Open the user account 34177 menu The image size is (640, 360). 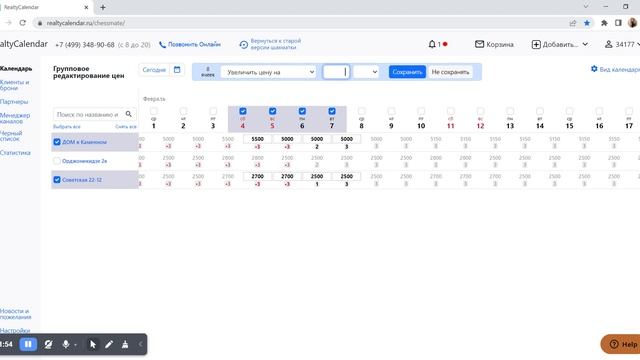pyautogui.click(x=622, y=44)
